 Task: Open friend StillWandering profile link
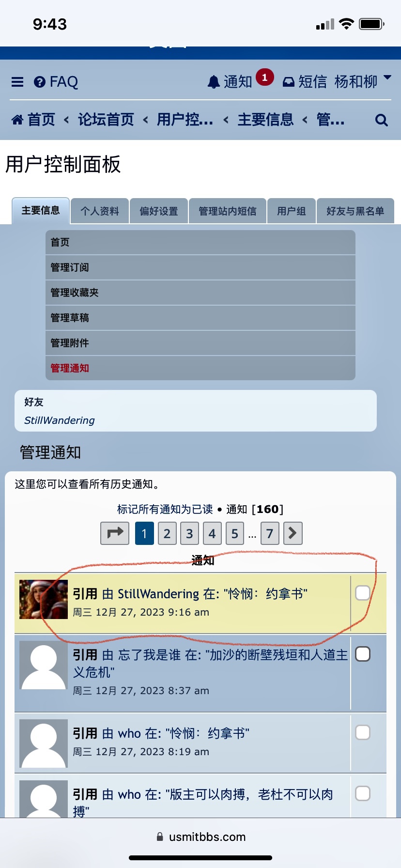[60, 420]
